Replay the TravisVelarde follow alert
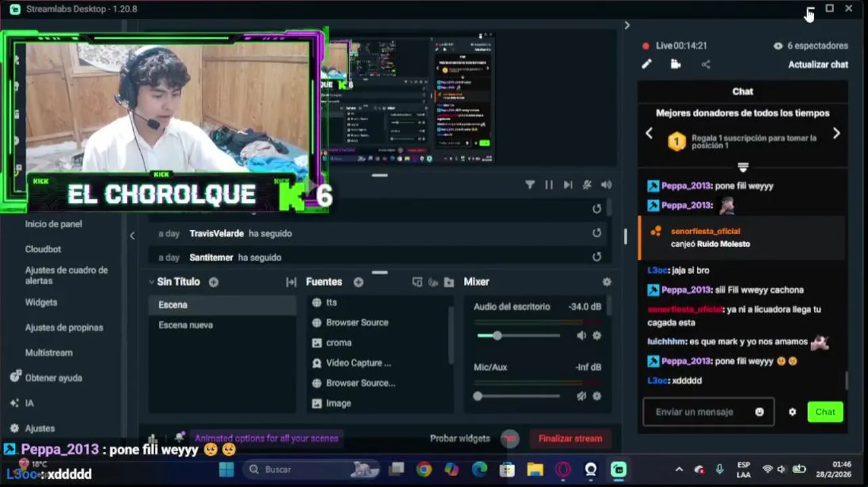This screenshot has height=487, width=868. point(596,233)
